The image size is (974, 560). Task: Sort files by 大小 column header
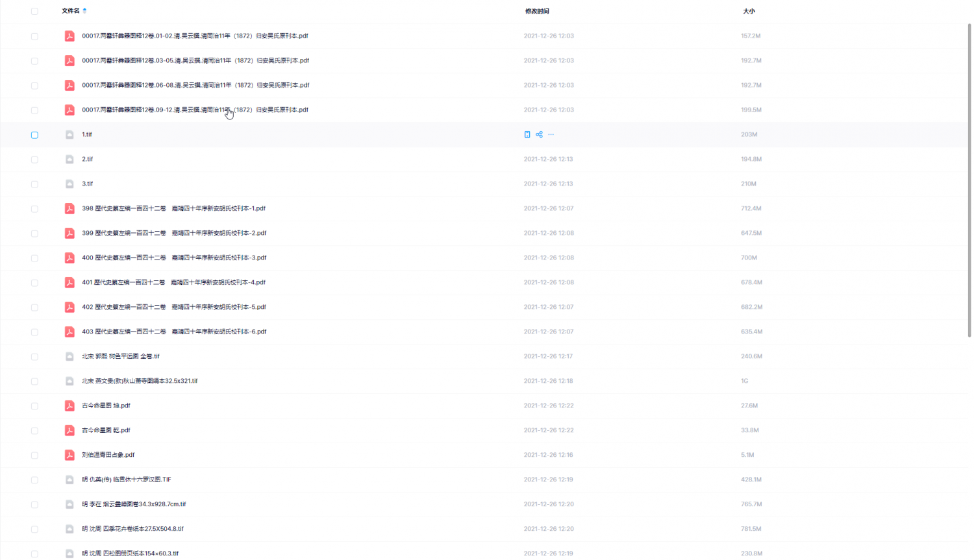pos(749,11)
